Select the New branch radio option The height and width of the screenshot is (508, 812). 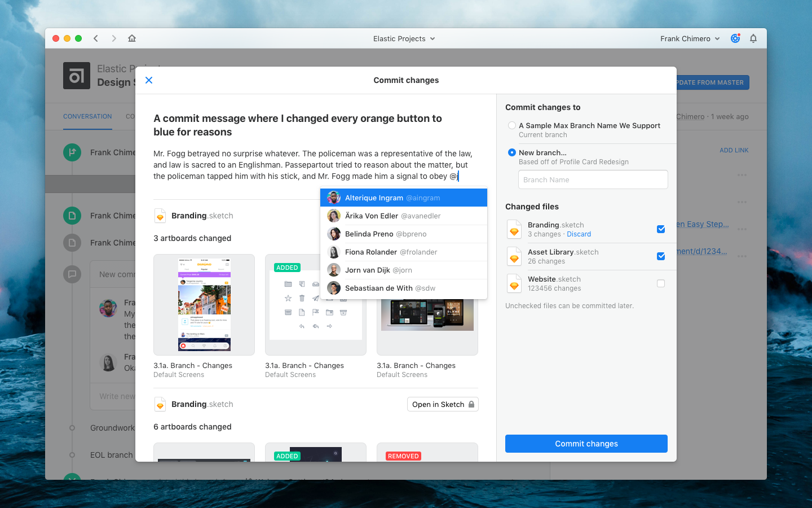click(x=512, y=152)
